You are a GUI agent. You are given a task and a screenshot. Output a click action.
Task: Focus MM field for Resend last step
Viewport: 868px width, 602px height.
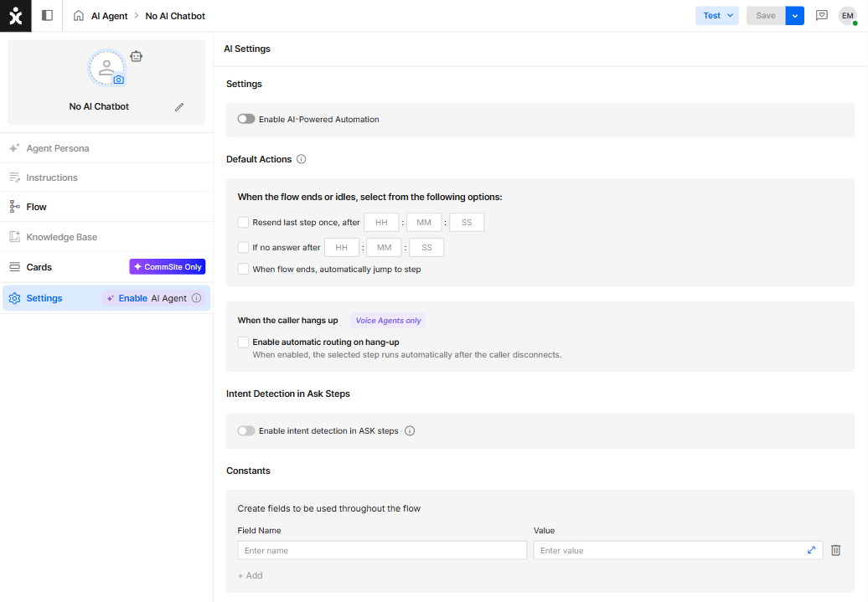pos(424,223)
